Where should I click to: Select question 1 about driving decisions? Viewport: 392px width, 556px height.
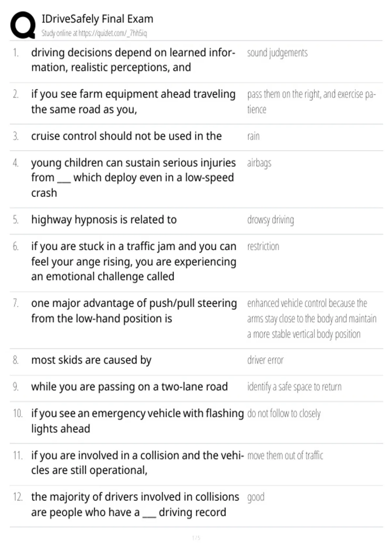[133, 60]
